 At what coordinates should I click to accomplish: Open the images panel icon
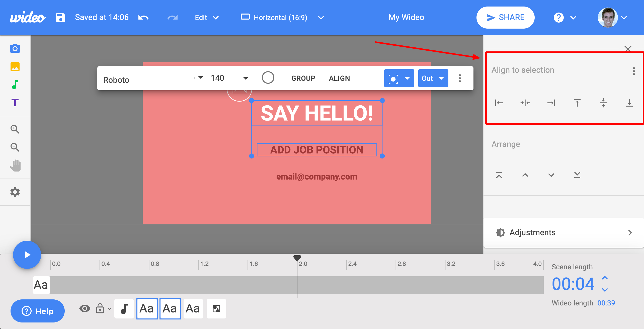click(15, 67)
